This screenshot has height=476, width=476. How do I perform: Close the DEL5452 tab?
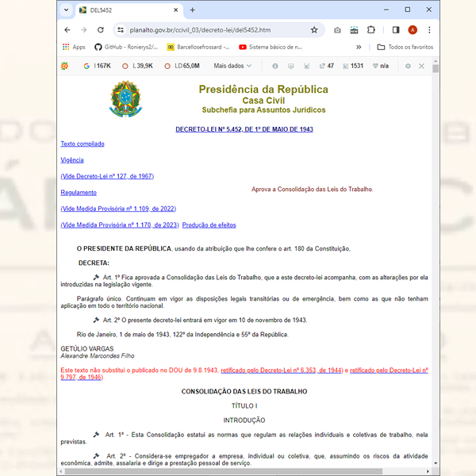175,10
